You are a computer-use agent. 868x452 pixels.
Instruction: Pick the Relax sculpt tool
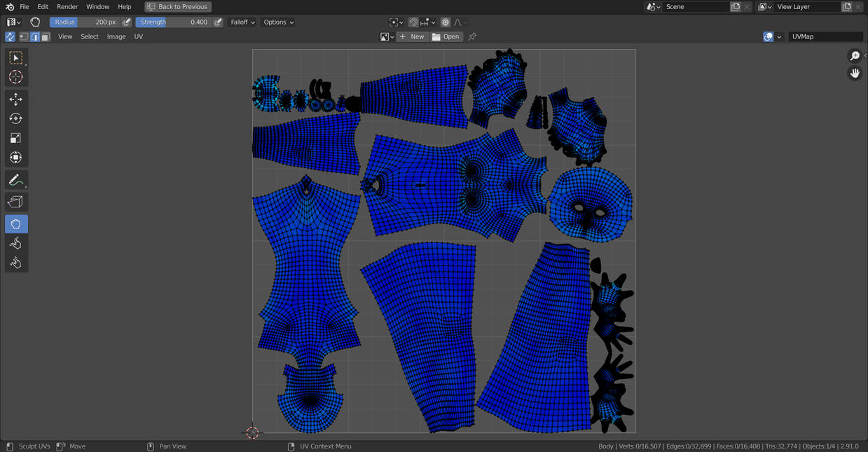(x=16, y=244)
